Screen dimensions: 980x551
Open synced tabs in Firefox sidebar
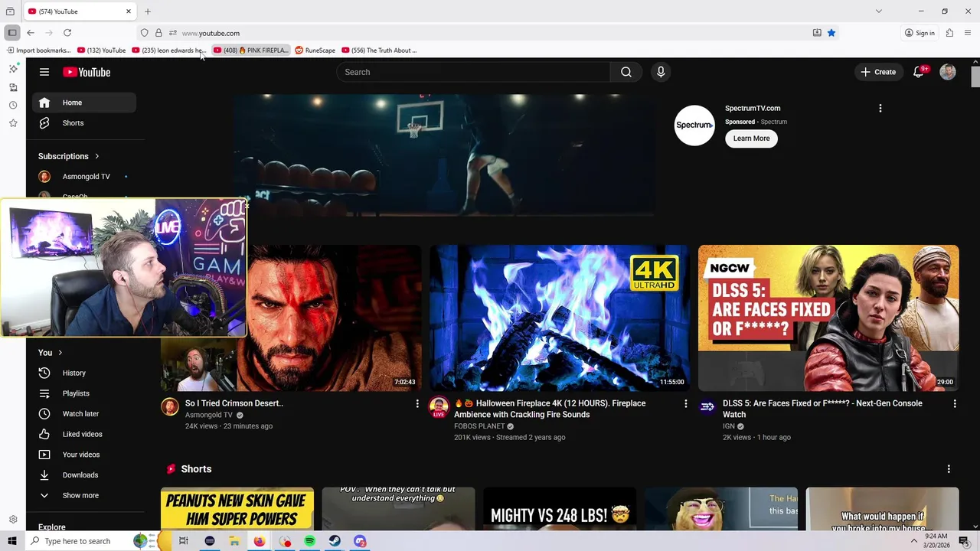point(13,87)
